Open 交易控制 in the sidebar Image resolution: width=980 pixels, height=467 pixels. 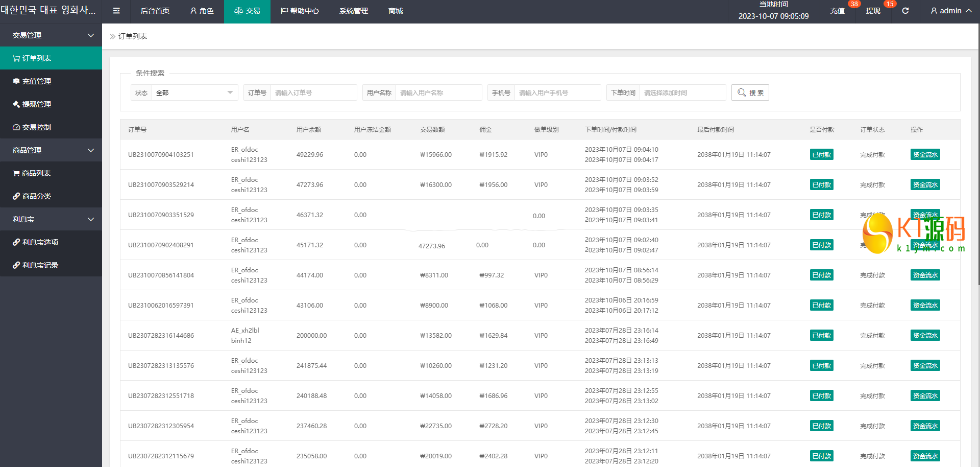pos(36,127)
